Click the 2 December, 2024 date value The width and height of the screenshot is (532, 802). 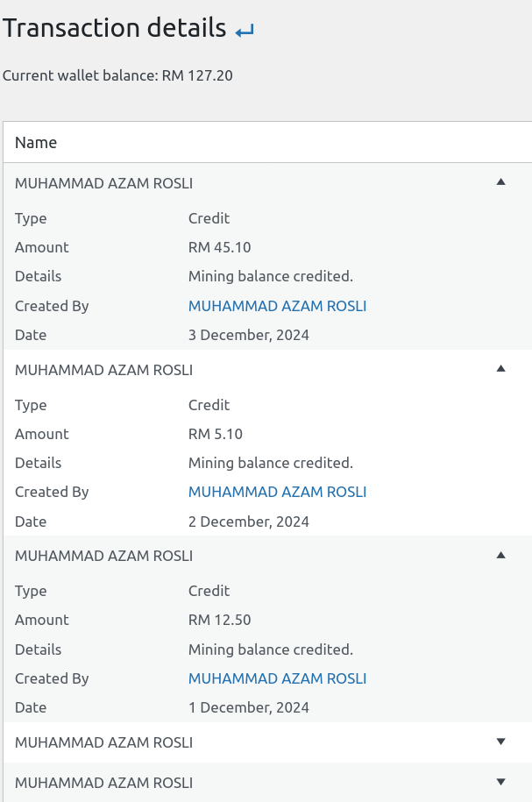[x=248, y=522]
